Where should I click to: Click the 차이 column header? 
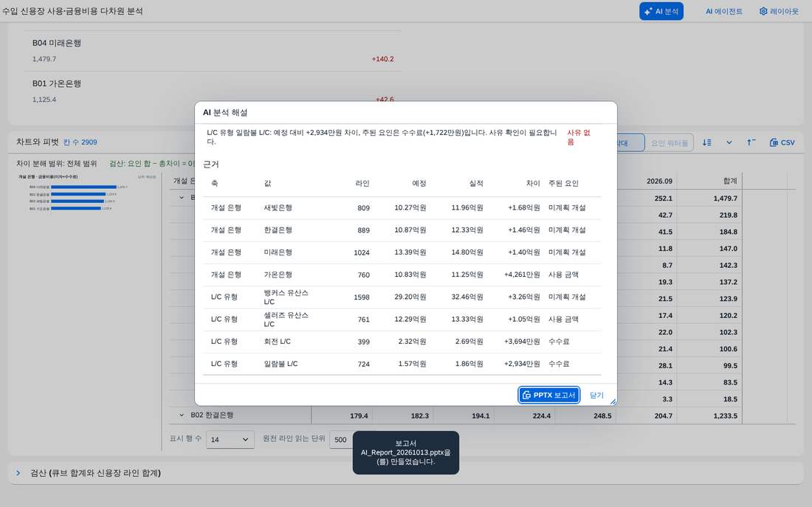click(533, 183)
